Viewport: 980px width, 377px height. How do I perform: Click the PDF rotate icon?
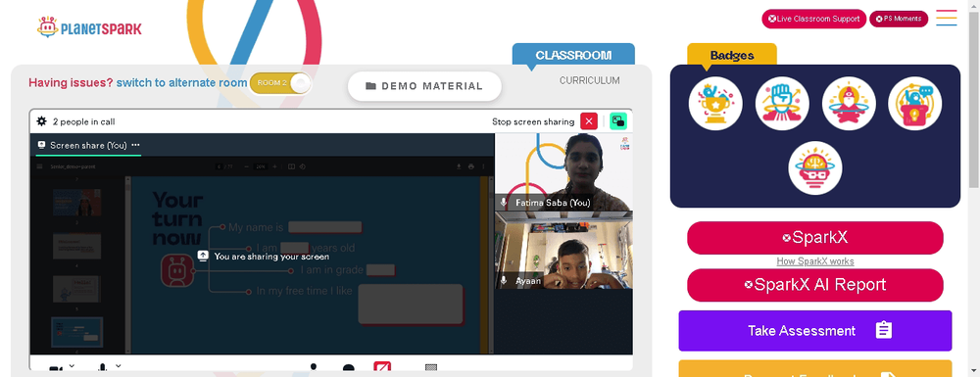303,166
